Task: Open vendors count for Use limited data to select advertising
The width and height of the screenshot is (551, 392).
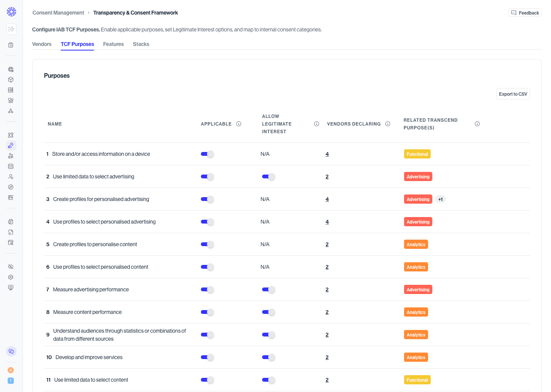Action: tap(327, 176)
